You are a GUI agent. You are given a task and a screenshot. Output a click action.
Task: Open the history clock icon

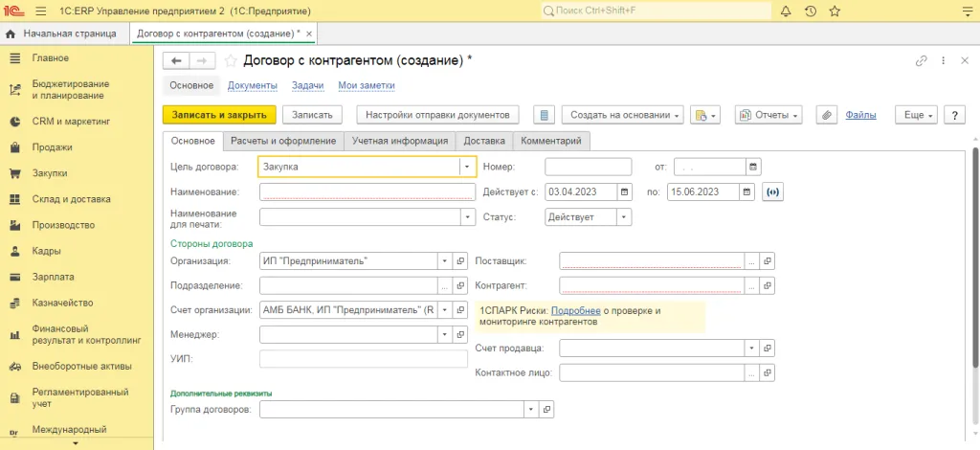click(811, 11)
